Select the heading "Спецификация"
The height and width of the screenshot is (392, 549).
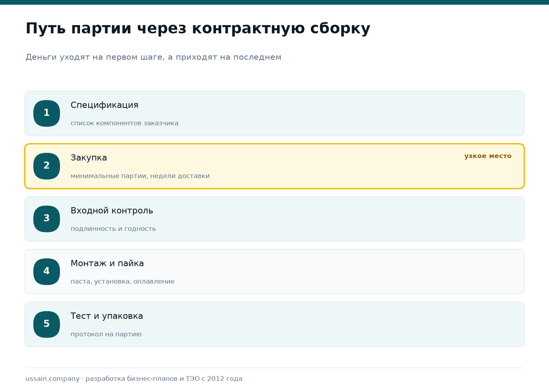104,105
